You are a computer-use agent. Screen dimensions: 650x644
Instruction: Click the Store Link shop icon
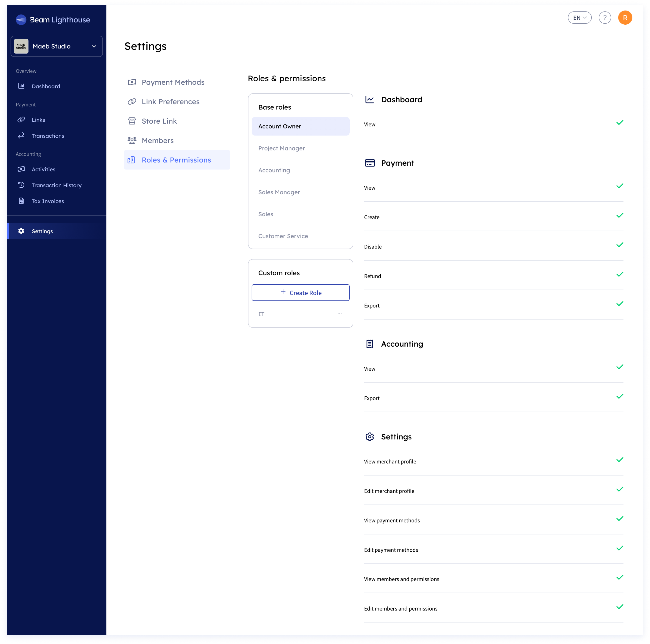132,121
